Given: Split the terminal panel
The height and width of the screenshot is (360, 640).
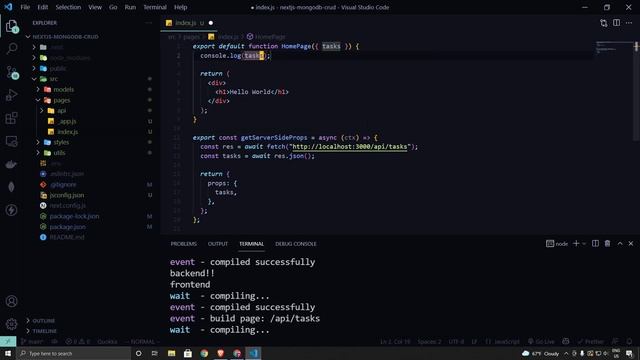Looking at the screenshot, I should pyautogui.click(x=596, y=243).
